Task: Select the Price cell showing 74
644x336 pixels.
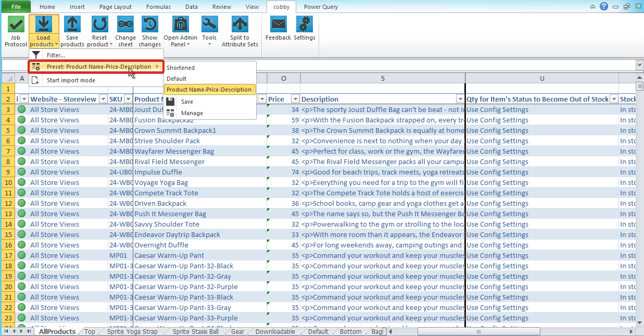Action: tap(284, 172)
